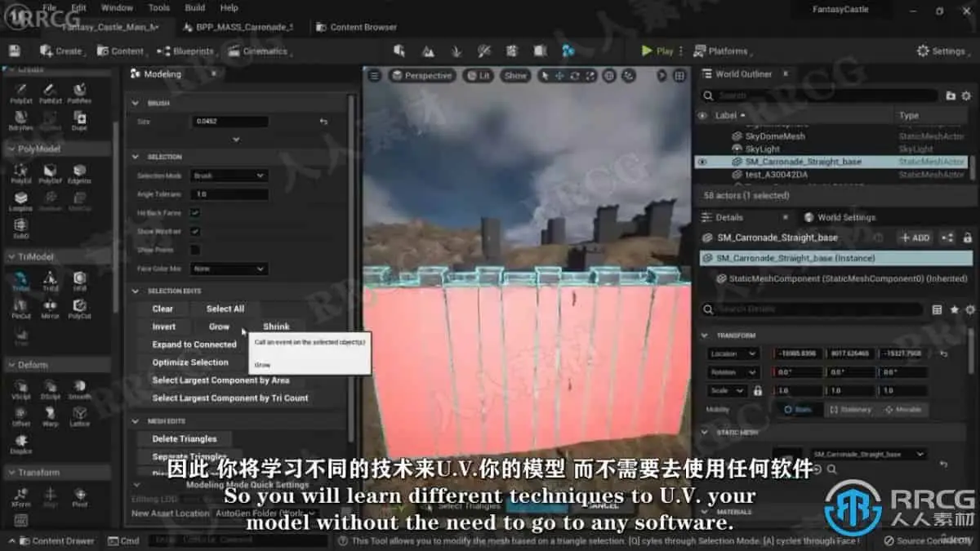This screenshot has width=980, height=551.
Task: Select the HFill tool icon
Action: click(x=79, y=281)
